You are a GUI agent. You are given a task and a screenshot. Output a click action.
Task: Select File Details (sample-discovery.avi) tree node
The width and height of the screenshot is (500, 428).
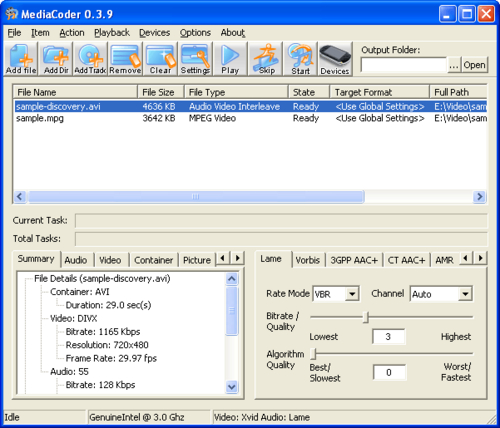pos(102,278)
